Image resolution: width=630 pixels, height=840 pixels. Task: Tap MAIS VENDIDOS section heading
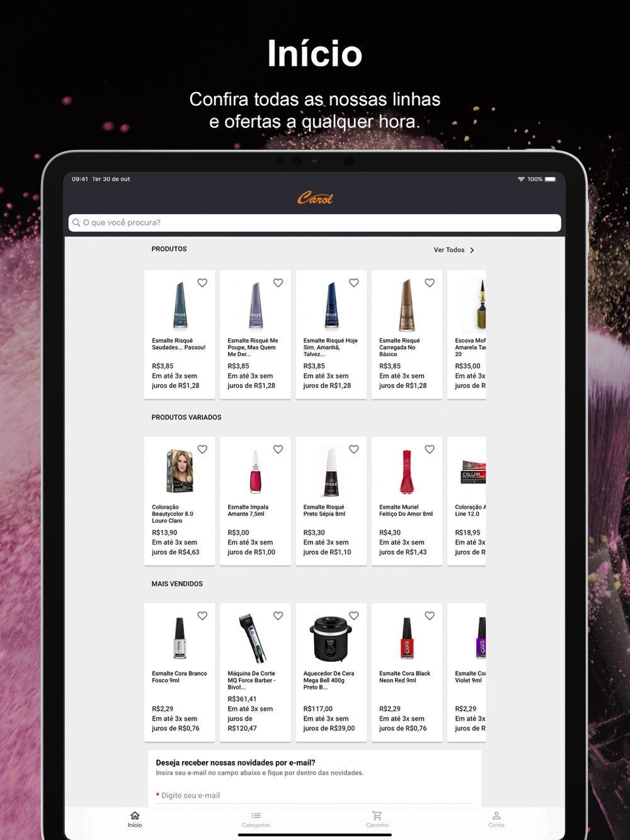coord(177,584)
